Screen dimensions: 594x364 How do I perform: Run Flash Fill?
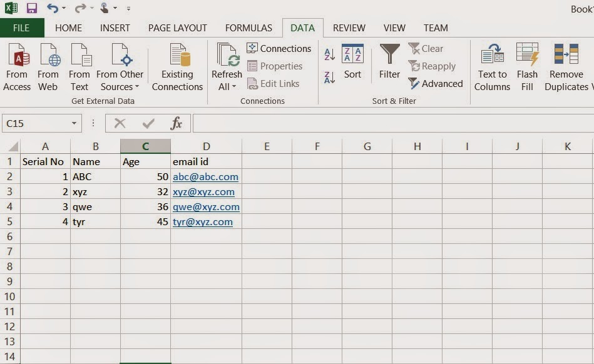(527, 65)
